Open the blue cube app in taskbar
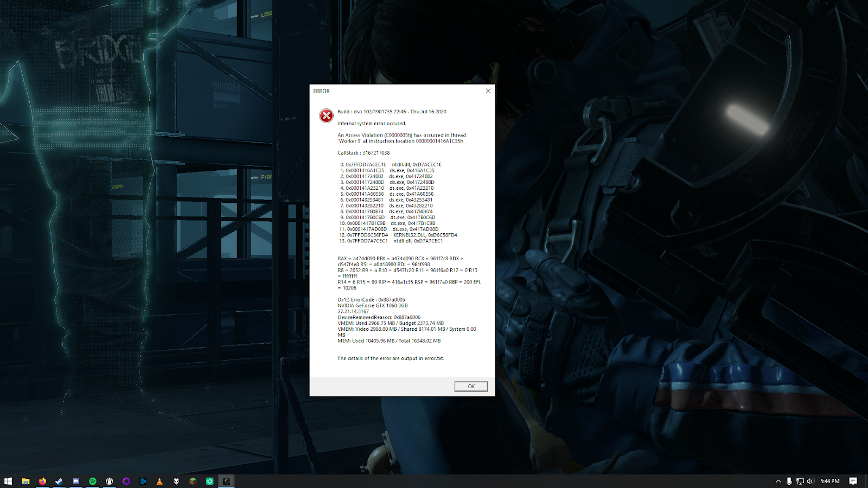The width and height of the screenshot is (868, 488). pos(143,481)
